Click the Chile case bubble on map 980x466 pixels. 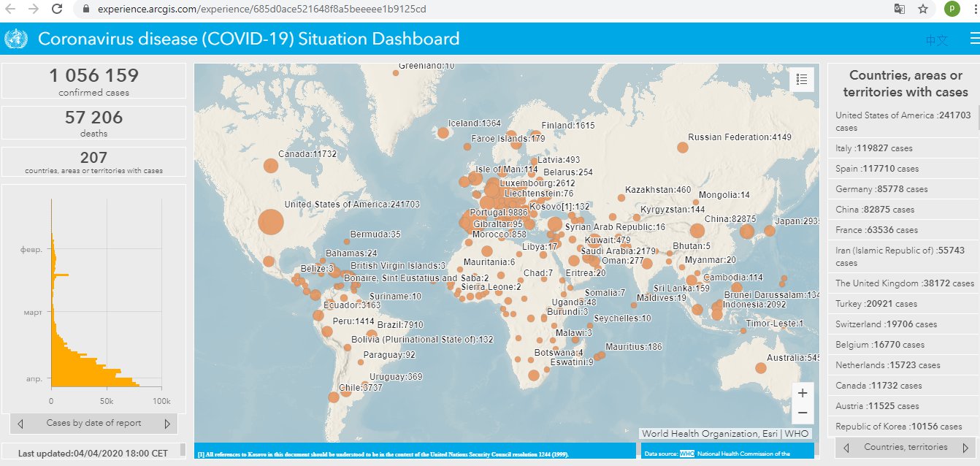click(x=334, y=397)
